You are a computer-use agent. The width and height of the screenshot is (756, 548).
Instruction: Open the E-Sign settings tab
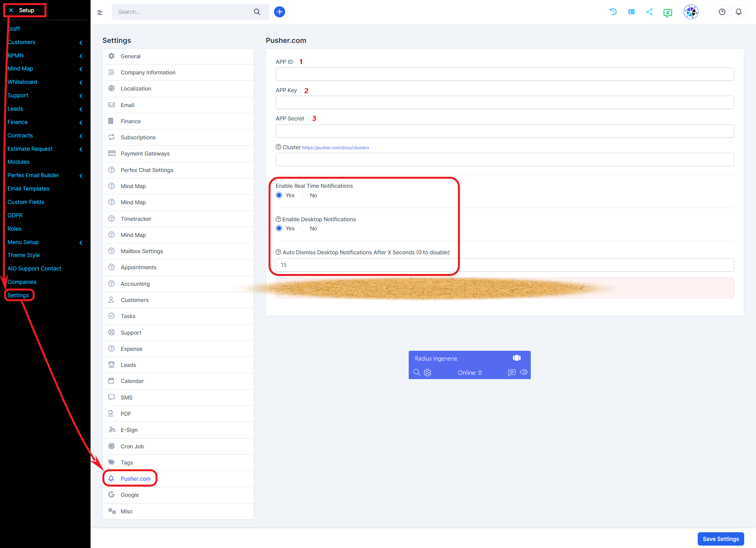pos(178,430)
